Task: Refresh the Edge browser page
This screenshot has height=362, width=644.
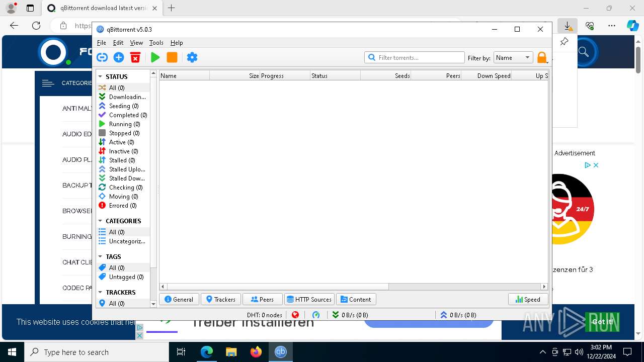Action: click(36, 26)
